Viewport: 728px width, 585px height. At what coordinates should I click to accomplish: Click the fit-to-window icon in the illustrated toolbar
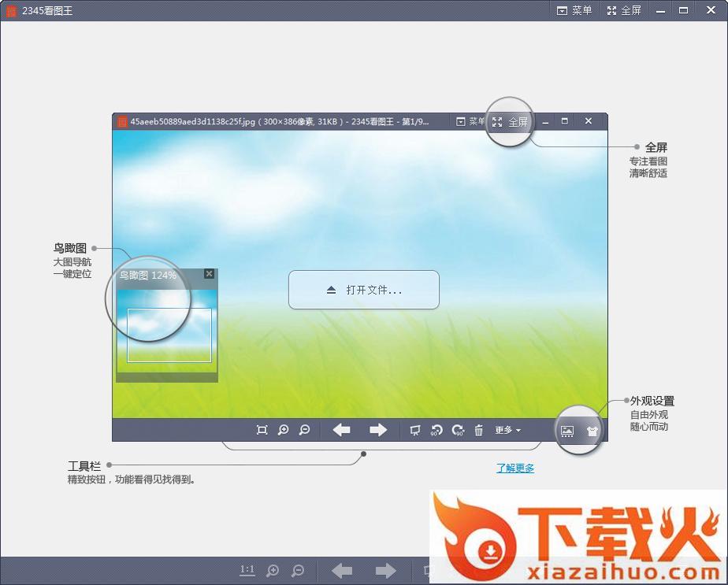(x=262, y=430)
